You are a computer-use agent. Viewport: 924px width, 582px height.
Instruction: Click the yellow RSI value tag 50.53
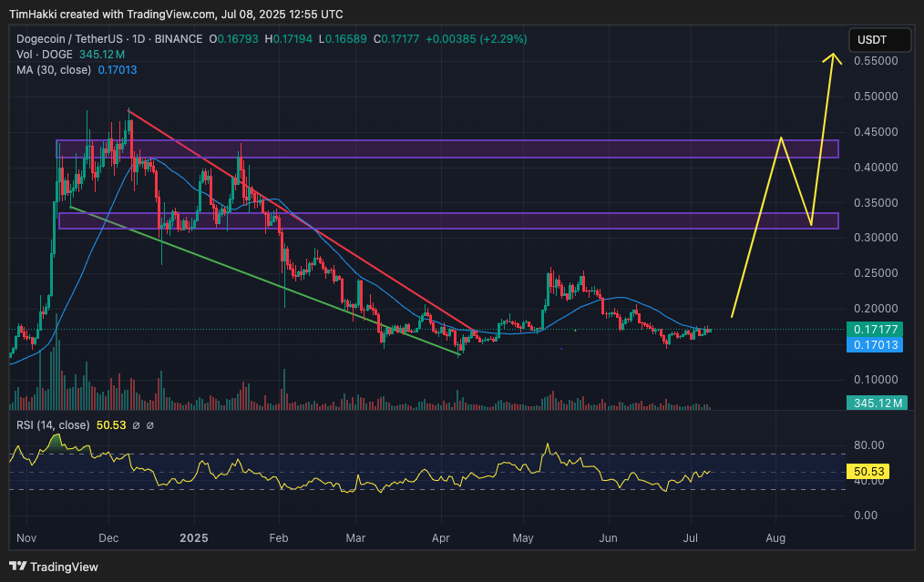coord(878,471)
